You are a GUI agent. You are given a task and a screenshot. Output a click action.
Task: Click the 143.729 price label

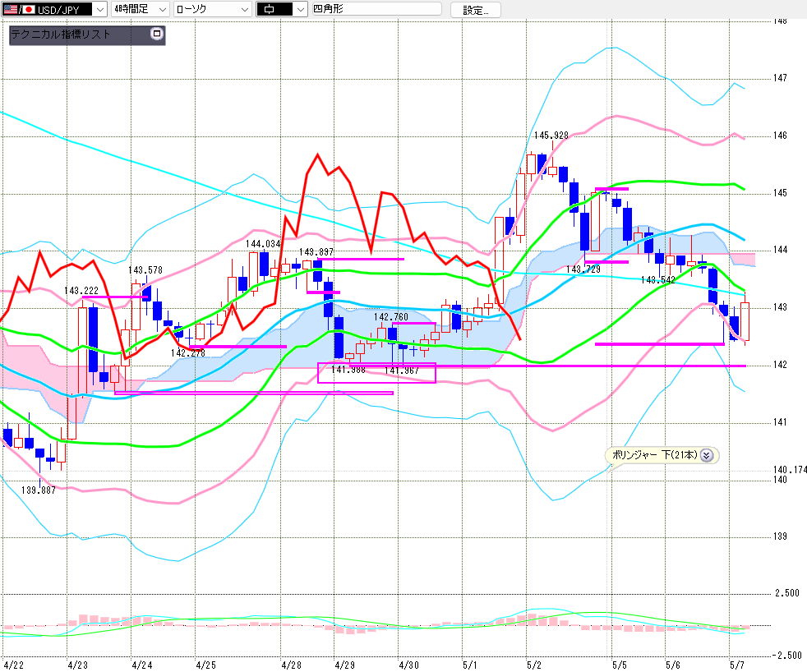(x=583, y=269)
